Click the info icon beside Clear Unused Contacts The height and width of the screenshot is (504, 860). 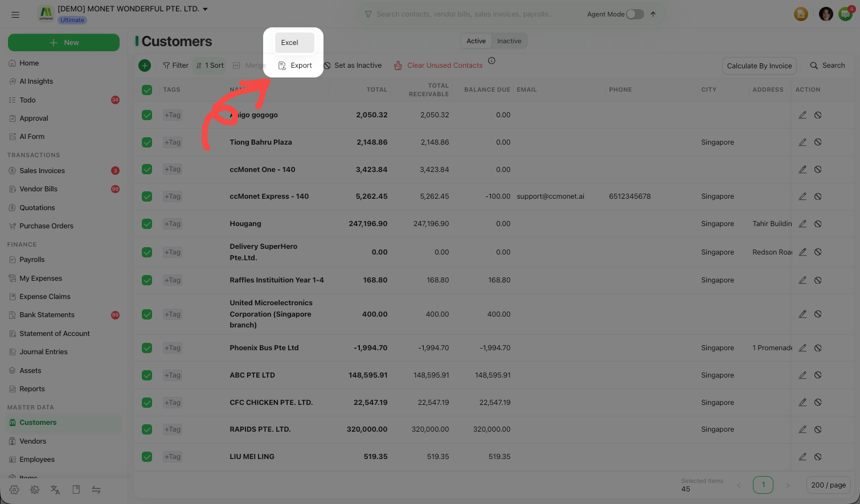(492, 60)
